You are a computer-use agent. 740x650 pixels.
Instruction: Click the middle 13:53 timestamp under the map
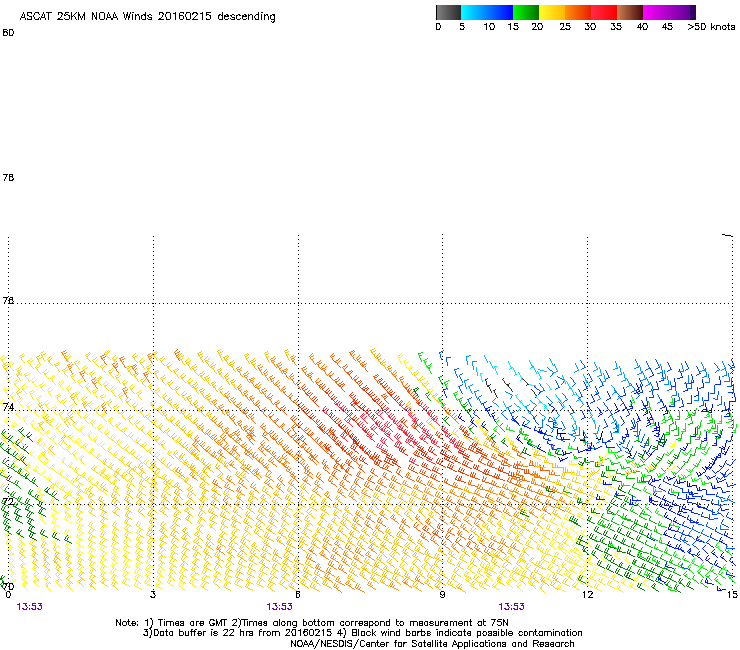click(x=279, y=606)
